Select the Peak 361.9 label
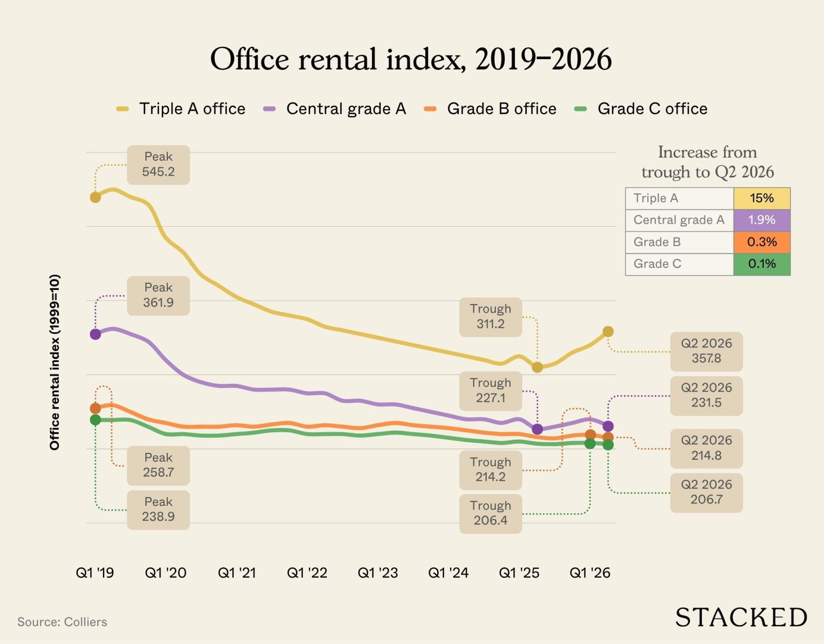Screen dimensions: 824x644 pyautogui.click(x=159, y=296)
